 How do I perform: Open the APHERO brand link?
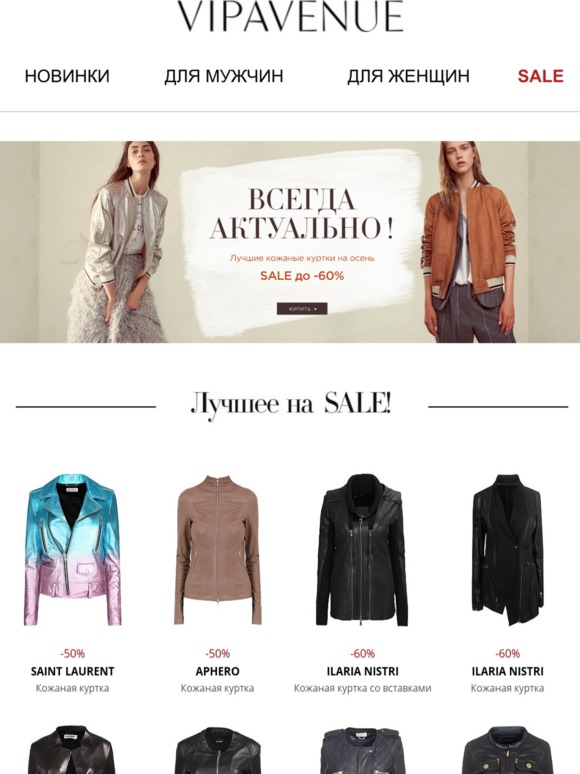point(217,671)
